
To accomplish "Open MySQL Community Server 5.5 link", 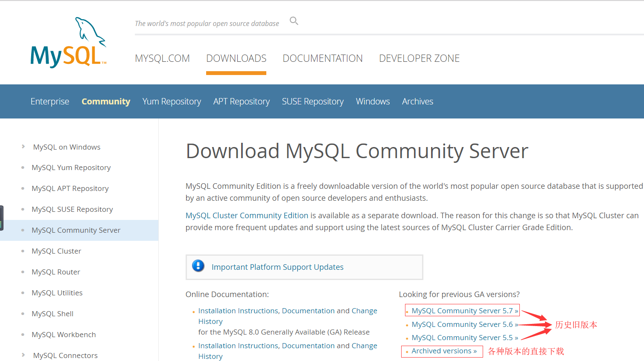I will pyautogui.click(x=465, y=338).
